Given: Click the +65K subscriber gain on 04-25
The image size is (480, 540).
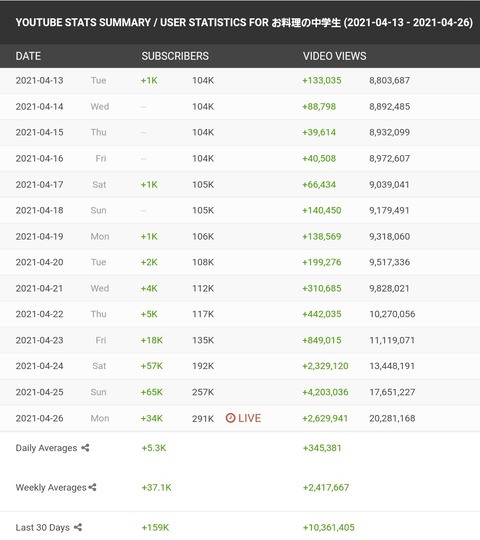Looking at the screenshot, I should pyautogui.click(x=152, y=392).
